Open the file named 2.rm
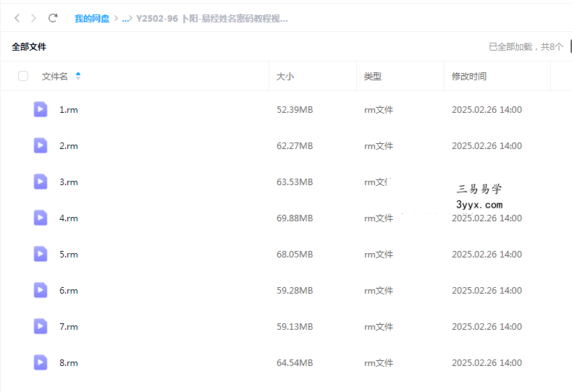This screenshot has width=572, height=392. pos(69,145)
